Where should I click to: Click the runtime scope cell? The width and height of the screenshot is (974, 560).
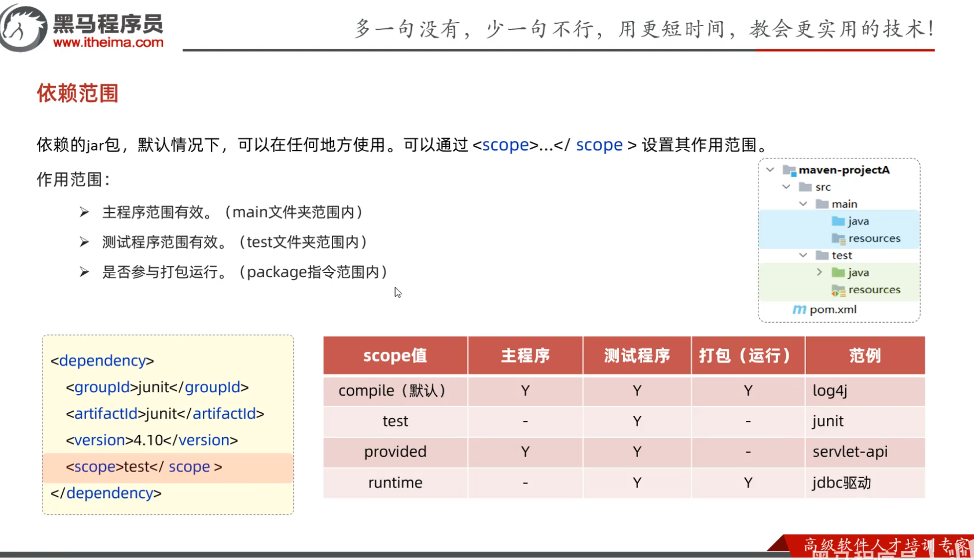coord(395,482)
